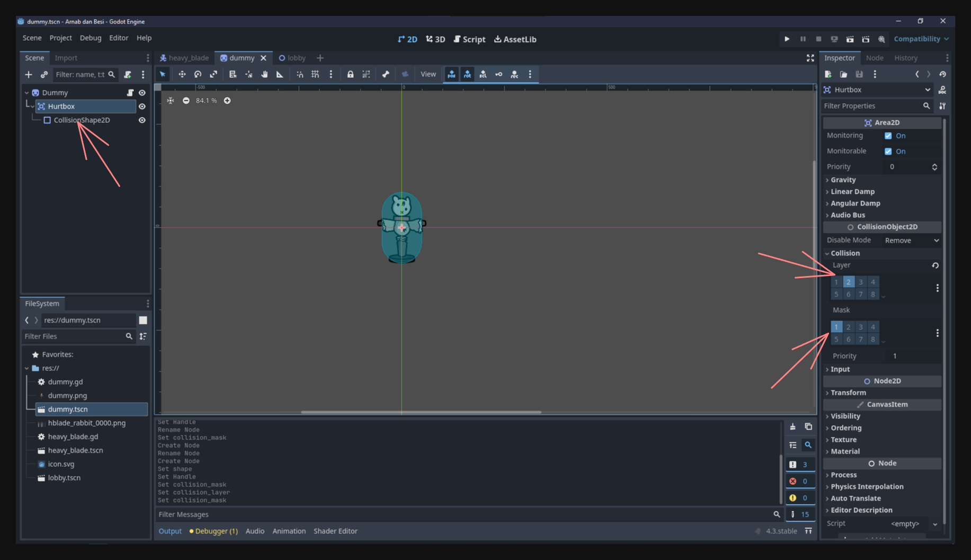This screenshot has height=560, width=971.
Task: Open the View menu button in viewport
Action: (428, 74)
